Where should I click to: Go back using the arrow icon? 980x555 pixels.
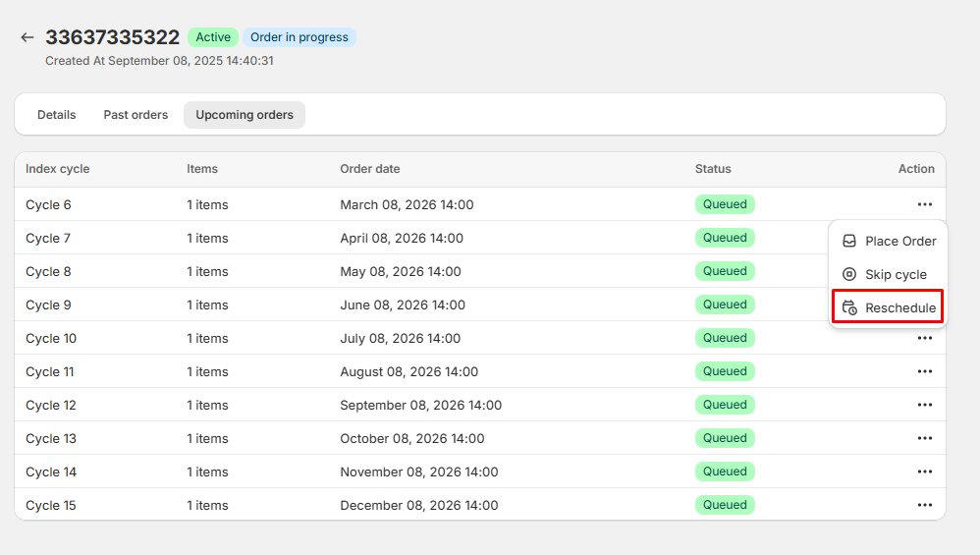click(x=27, y=37)
